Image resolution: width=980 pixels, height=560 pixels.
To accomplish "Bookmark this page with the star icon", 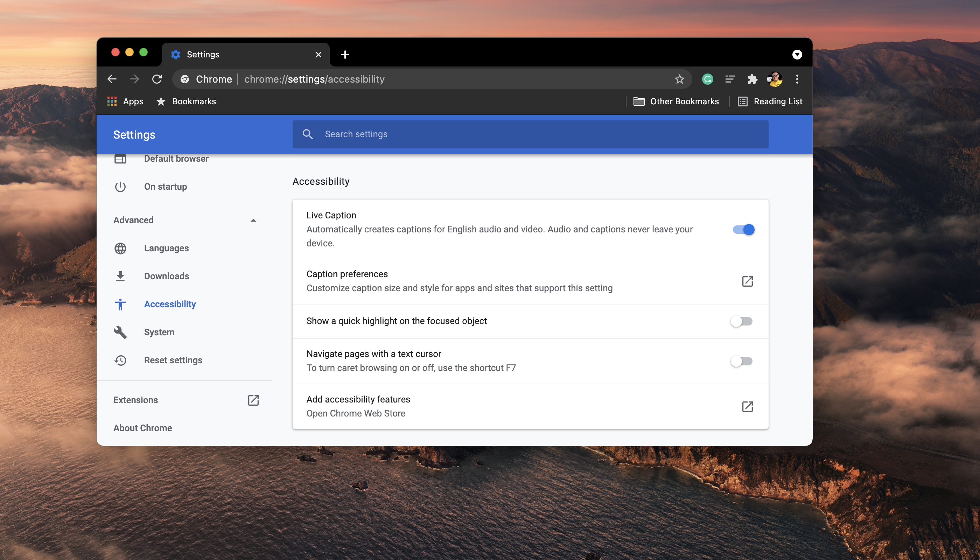I will click(x=679, y=79).
